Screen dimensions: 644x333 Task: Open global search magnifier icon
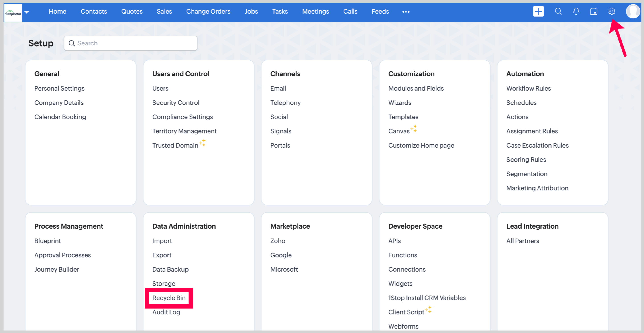coord(558,12)
